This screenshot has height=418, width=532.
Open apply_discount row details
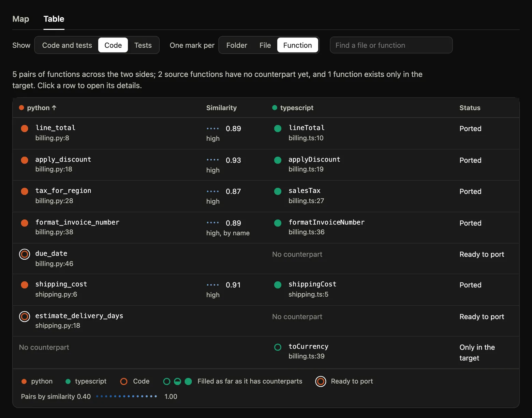click(x=266, y=165)
